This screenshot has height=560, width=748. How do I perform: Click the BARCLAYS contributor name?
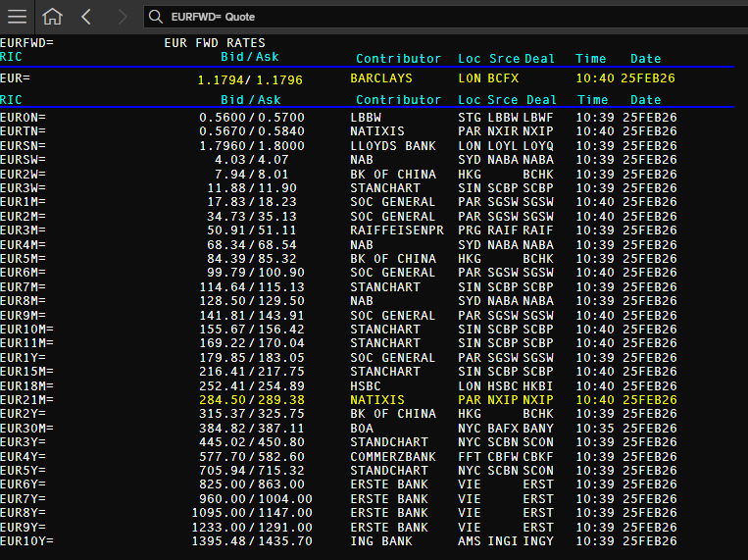[381, 78]
